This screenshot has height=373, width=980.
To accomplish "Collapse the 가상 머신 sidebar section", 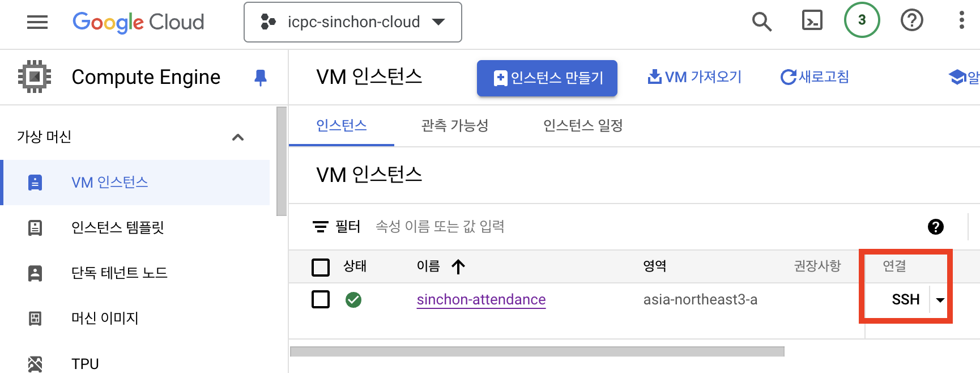I will (x=238, y=137).
